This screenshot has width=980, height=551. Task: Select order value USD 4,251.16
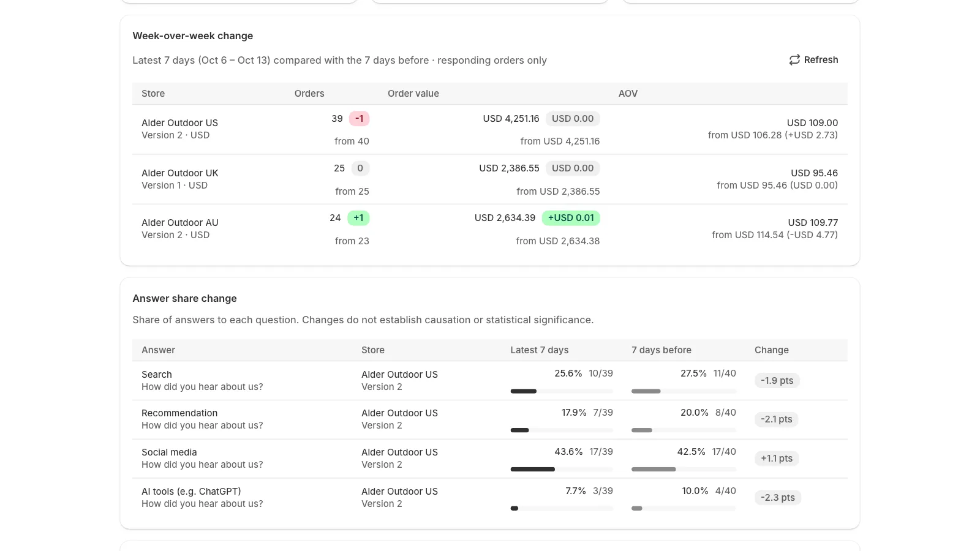(x=511, y=119)
